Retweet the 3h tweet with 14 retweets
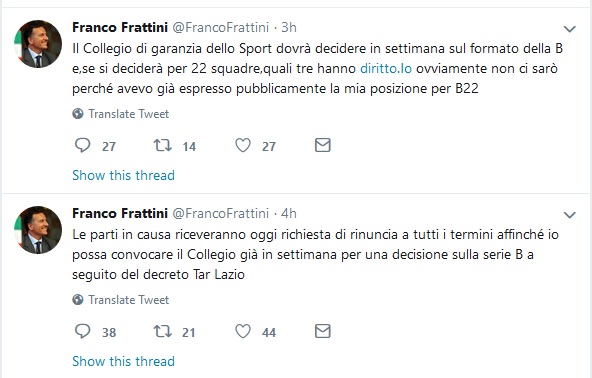This screenshot has width=592, height=378. [163, 145]
